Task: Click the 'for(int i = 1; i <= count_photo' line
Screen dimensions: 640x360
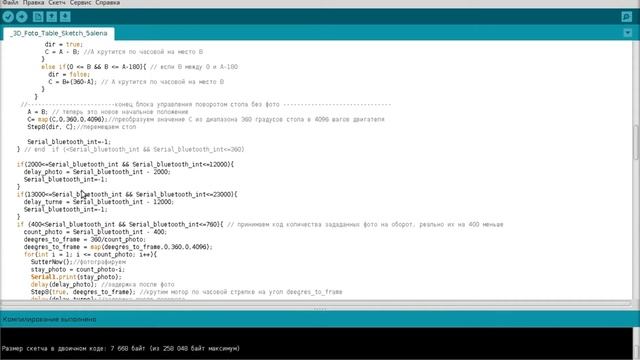Action: (90, 254)
